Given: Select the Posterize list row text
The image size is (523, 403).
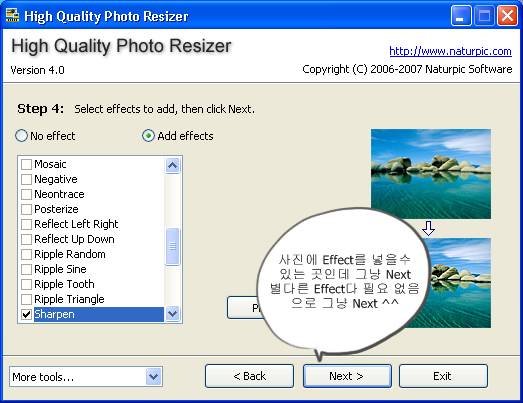Looking at the screenshot, I should click(x=56, y=209).
